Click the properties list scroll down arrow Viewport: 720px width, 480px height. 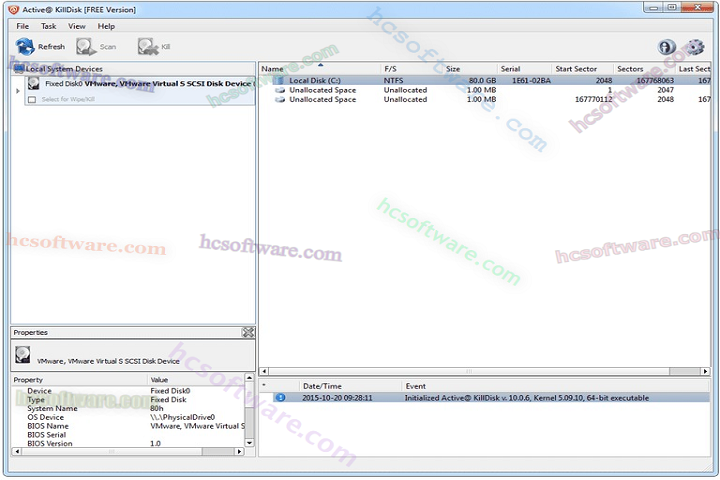249,443
